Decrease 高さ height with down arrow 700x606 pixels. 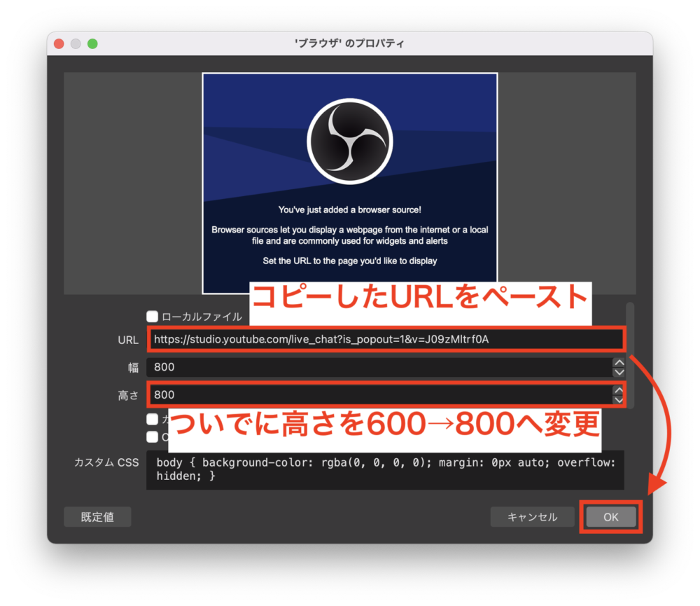coord(619,399)
